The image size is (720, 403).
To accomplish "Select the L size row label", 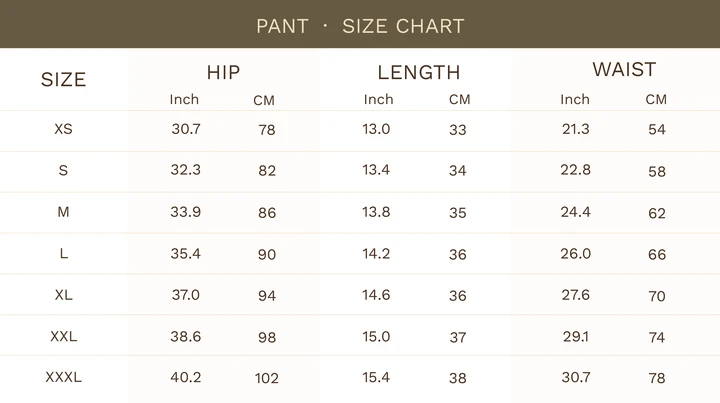I will 63,253.
